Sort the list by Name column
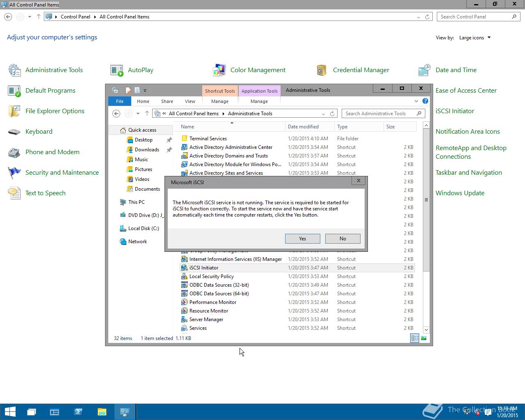Image resolution: width=525 pixels, height=420 pixels. (x=232, y=127)
